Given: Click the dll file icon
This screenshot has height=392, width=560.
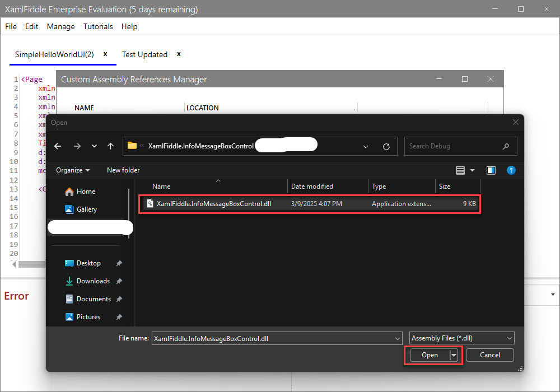Looking at the screenshot, I should pyautogui.click(x=150, y=203).
